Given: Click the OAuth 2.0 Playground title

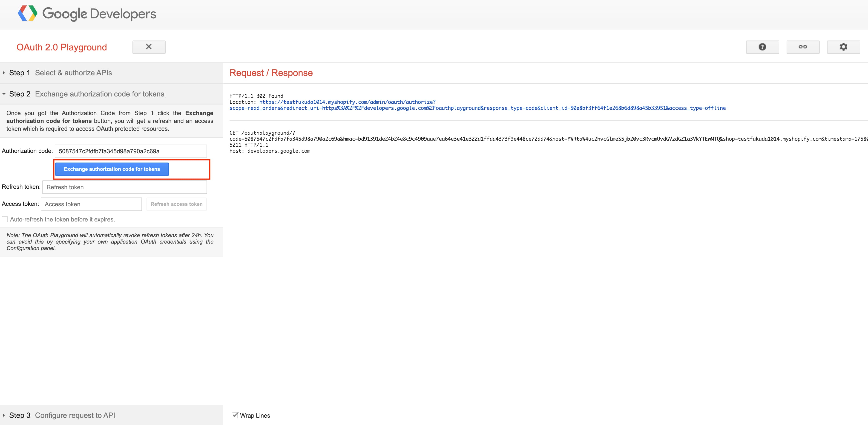Looking at the screenshot, I should point(62,47).
